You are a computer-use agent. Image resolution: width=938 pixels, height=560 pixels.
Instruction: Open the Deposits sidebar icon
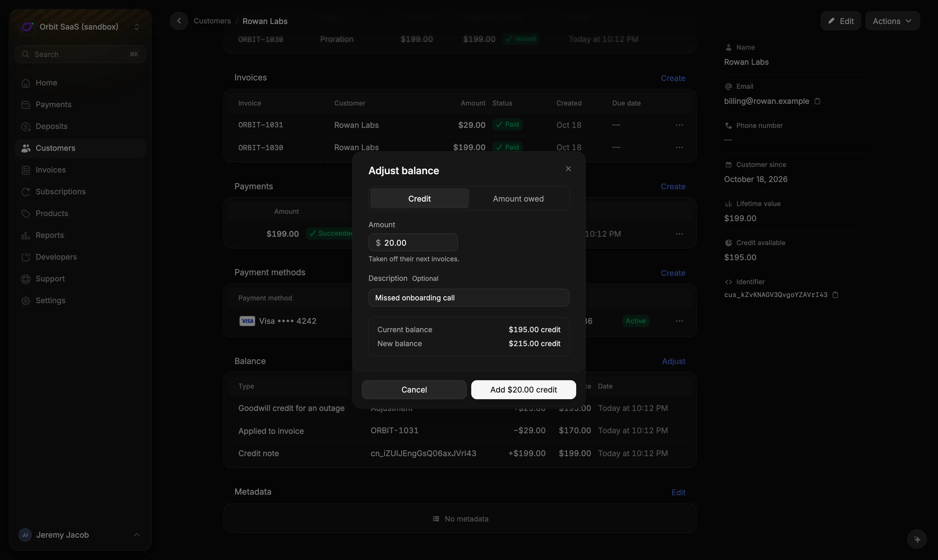click(x=26, y=127)
